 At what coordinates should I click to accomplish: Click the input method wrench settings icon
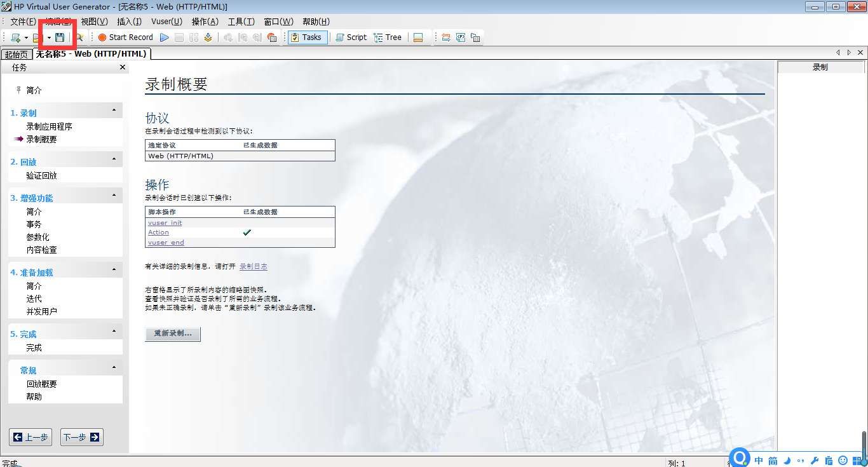pyautogui.click(x=814, y=461)
